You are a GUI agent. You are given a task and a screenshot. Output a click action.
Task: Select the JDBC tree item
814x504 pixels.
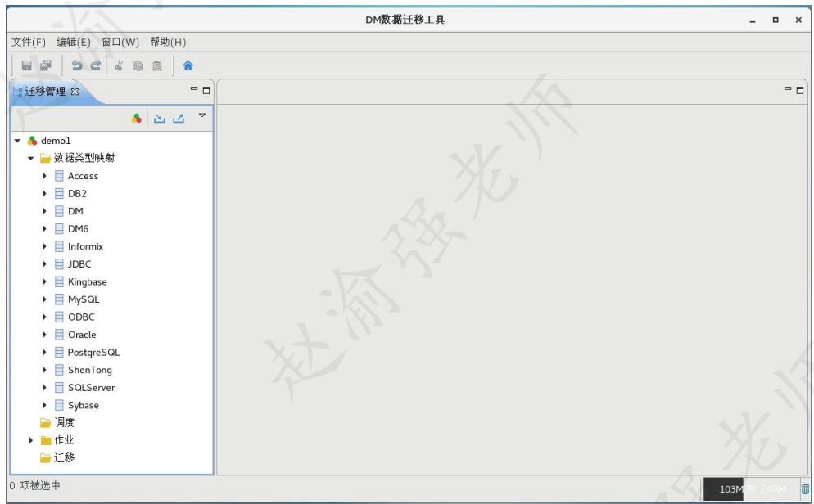(x=79, y=264)
